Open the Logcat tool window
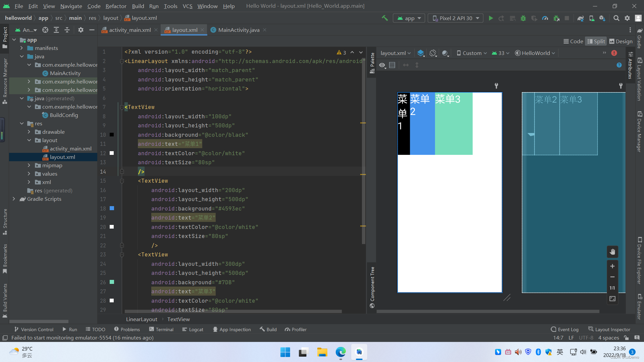This screenshot has width=644, height=362. pyautogui.click(x=193, y=329)
